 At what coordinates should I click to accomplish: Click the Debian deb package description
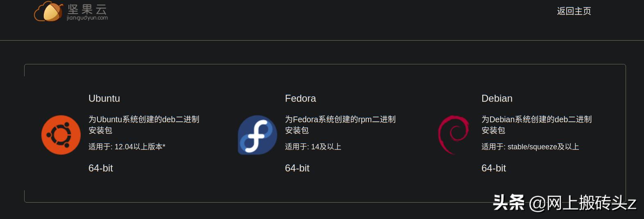[536, 125]
